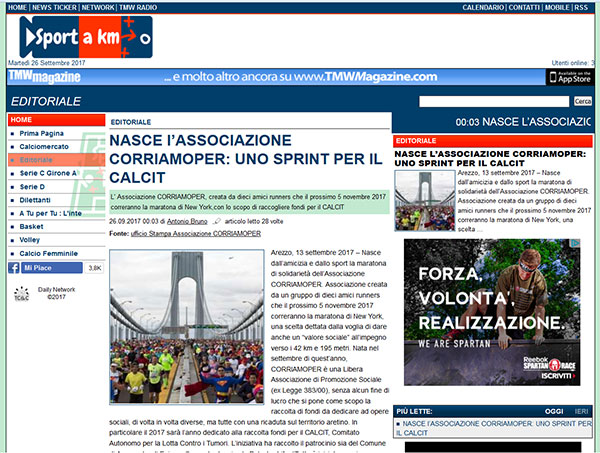600x453 pixels.
Task: Click the Cerca search button
Action: pyautogui.click(x=582, y=101)
